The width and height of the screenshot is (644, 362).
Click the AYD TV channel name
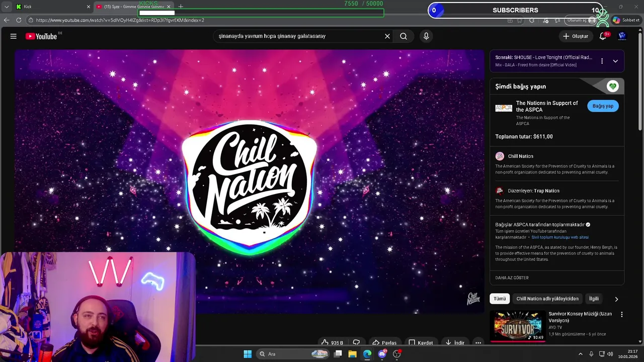(x=555, y=327)
